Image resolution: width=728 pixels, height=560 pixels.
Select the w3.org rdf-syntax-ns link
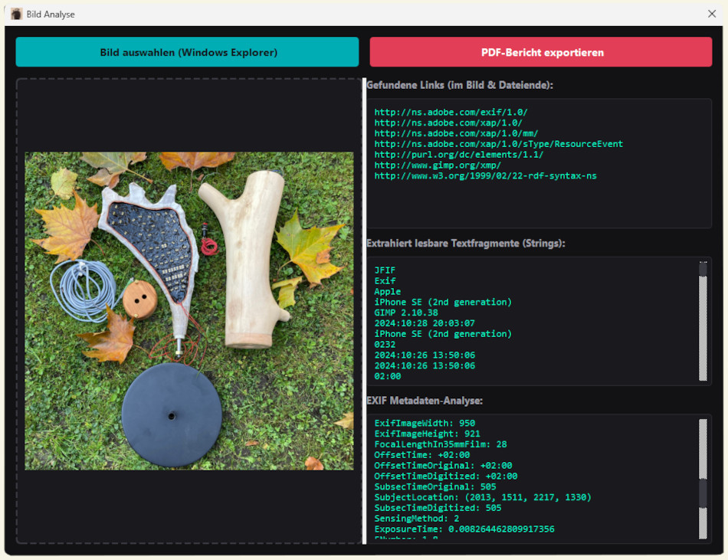click(485, 176)
